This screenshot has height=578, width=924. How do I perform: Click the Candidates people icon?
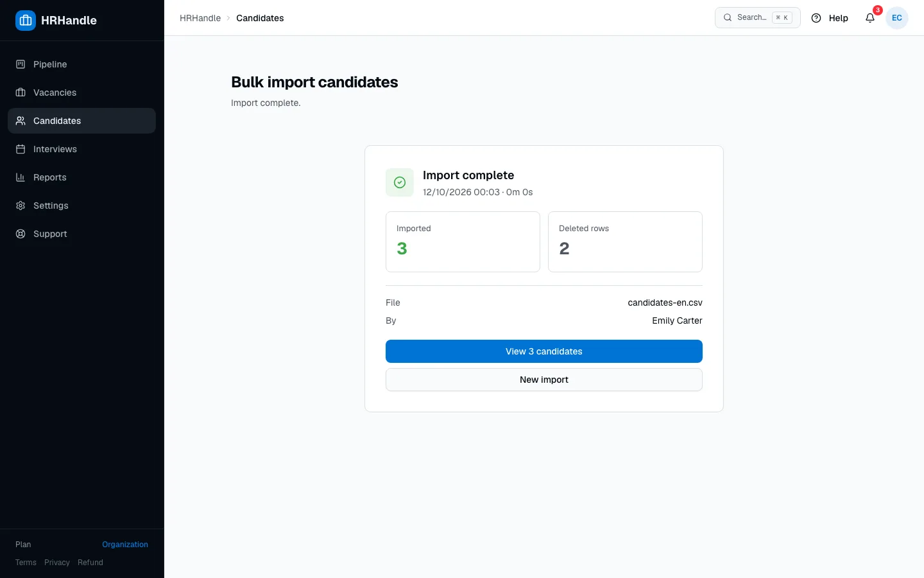click(21, 121)
